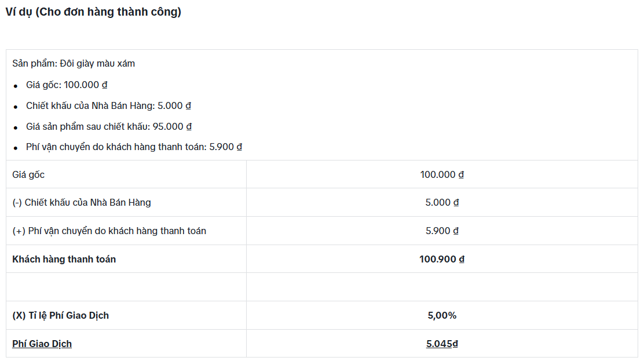Click the "Giá gốc" table row label
This screenshot has height=361, width=644.
(28, 174)
